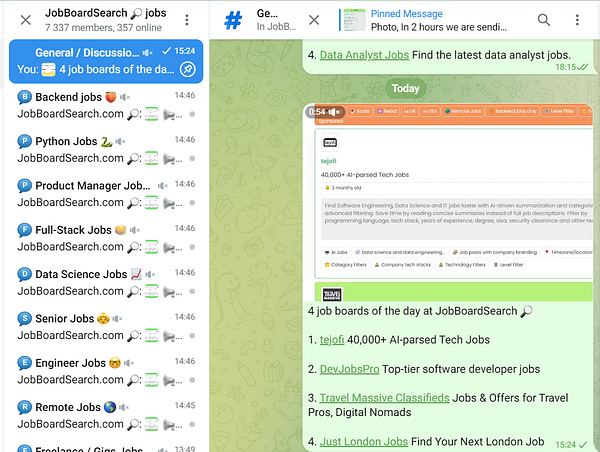Click the pinned message photo thumbnail
The image size is (600, 452).
point(354,20)
